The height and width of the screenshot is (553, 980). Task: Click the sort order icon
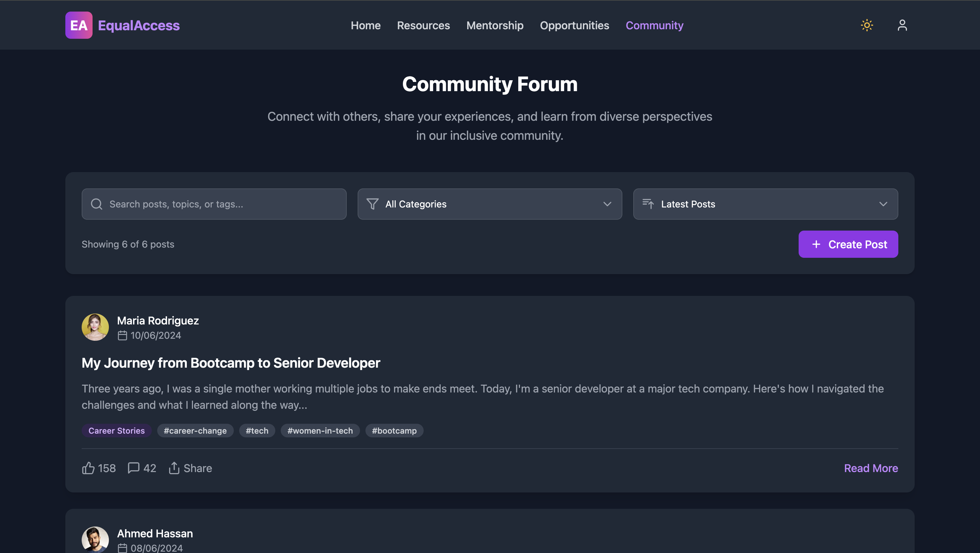(x=648, y=204)
